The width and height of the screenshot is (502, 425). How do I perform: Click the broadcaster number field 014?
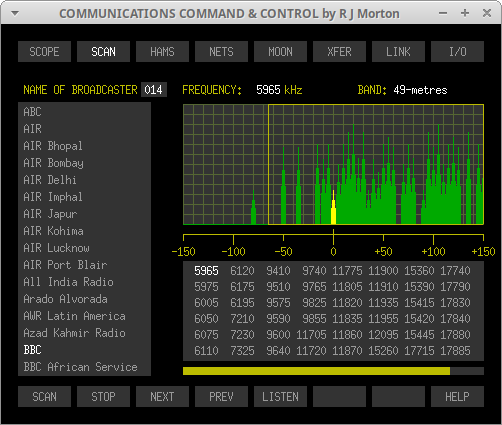tap(154, 90)
